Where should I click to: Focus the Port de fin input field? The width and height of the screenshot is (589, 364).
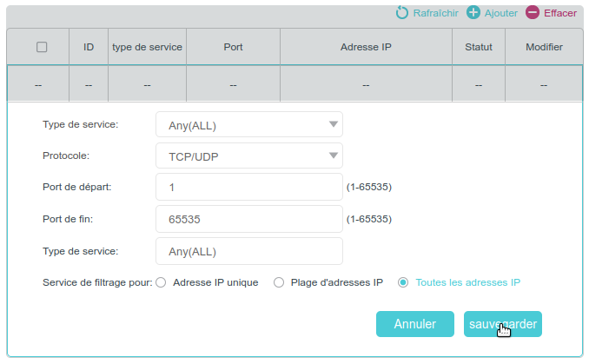tap(248, 219)
